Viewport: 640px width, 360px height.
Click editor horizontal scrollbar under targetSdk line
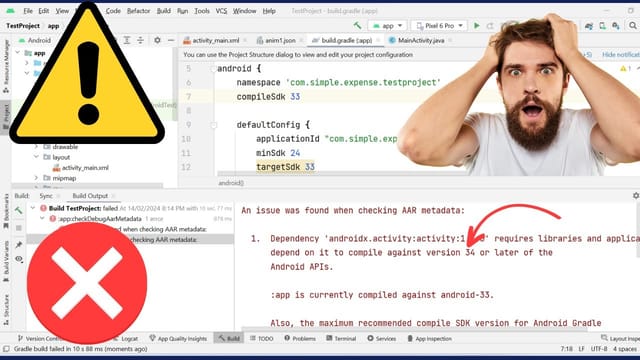[x=310, y=175]
